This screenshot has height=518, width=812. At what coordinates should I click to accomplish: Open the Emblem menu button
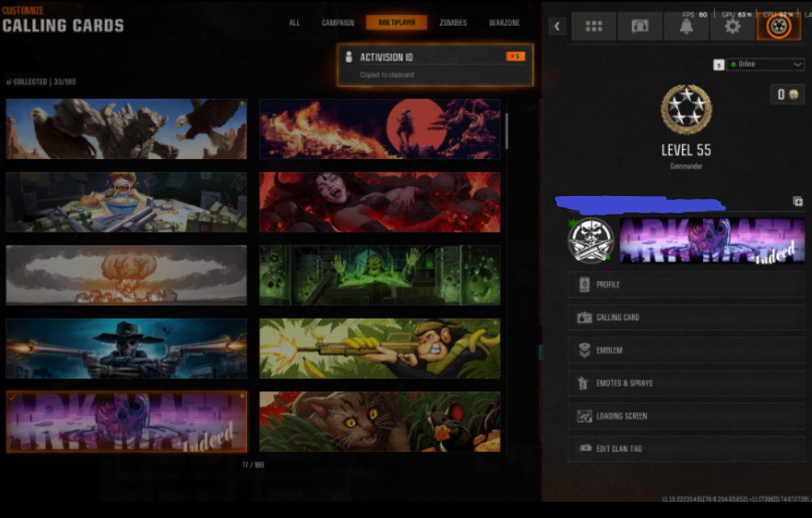click(686, 350)
